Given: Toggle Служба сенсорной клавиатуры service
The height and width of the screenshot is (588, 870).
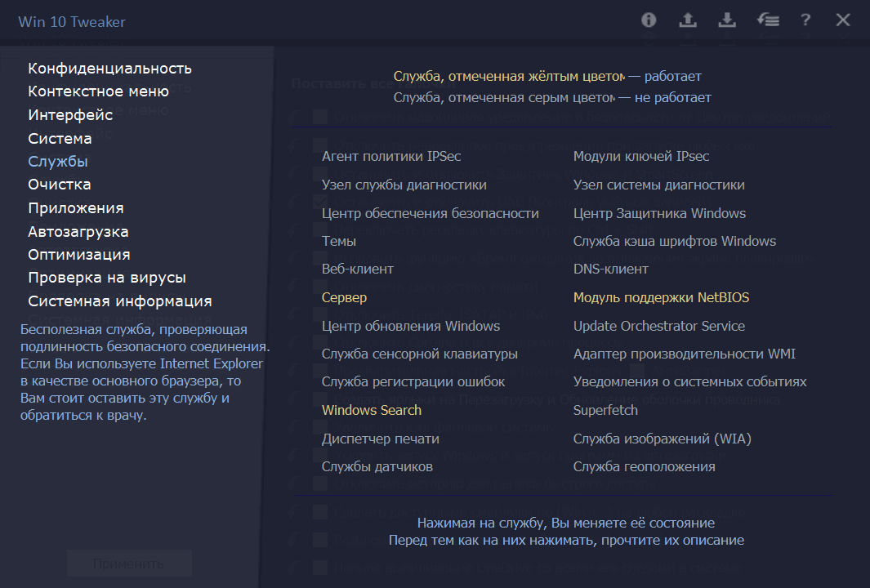Looking at the screenshot, I should pos(419,354).
